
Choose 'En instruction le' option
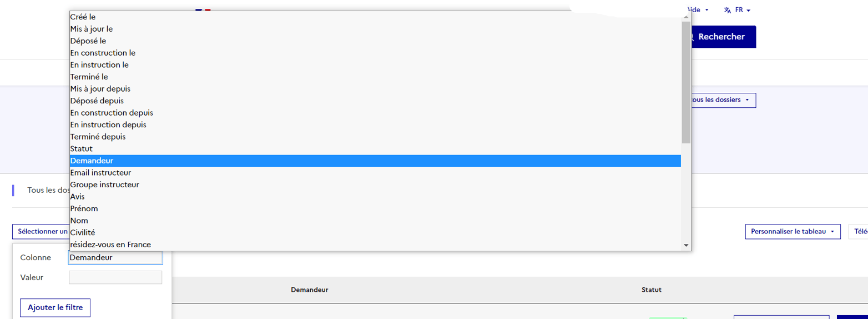tap(375, 65)
